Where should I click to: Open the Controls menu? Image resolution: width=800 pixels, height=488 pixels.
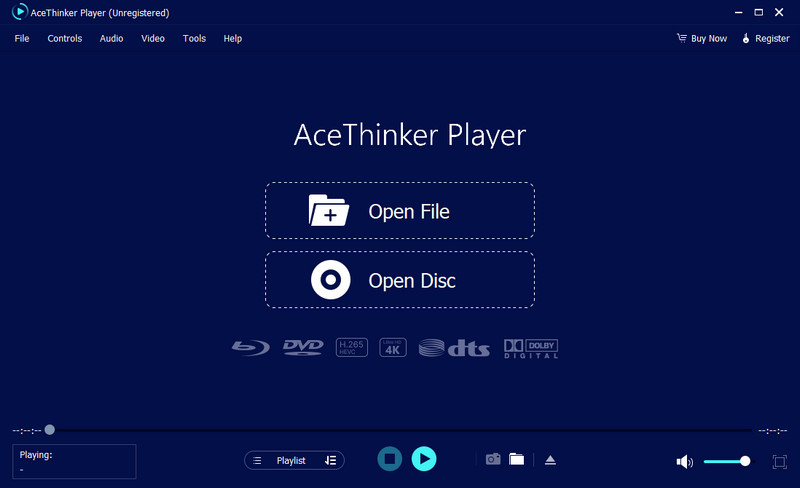[x=64, y=38]
